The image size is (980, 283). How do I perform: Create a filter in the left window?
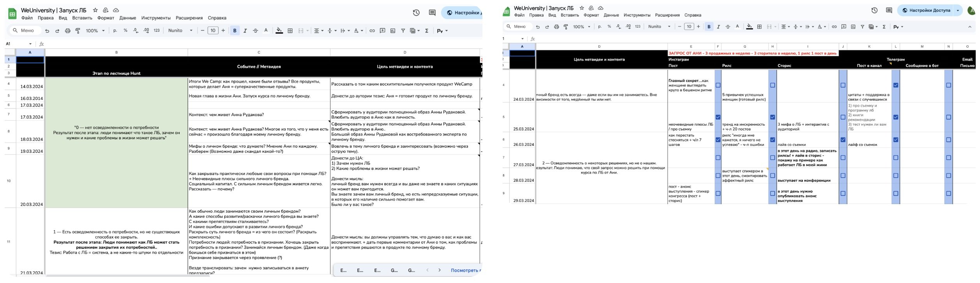[403, 31]
